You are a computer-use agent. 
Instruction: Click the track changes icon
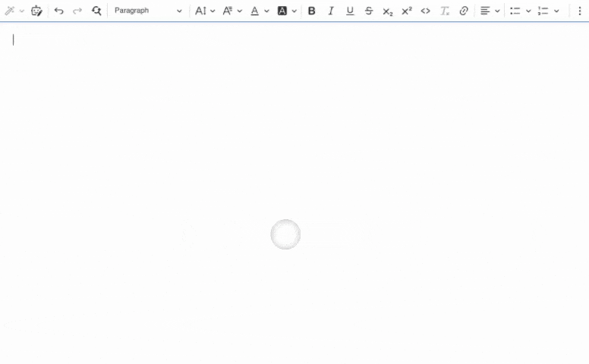[x=36, y=11]
